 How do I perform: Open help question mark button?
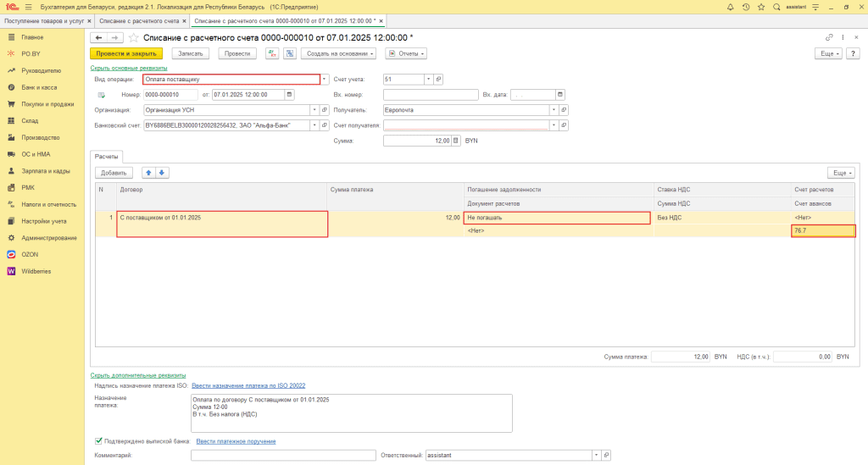853,53
